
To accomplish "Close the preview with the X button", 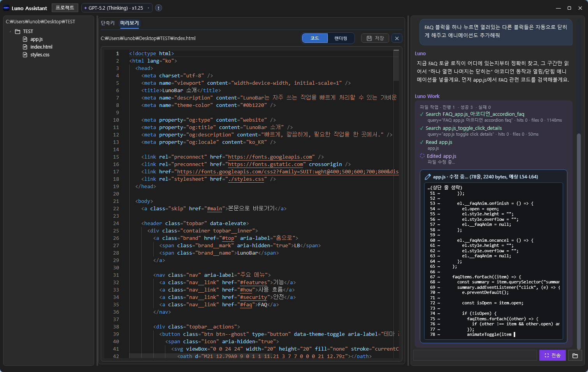I will pyautogui.click(x=397, y=38).
